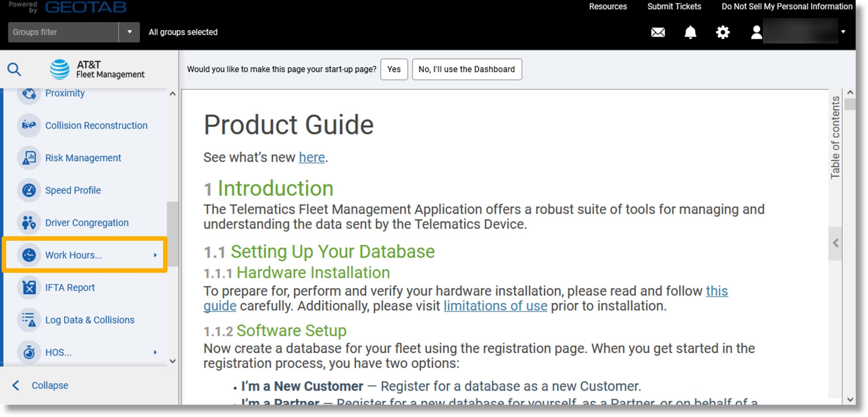Open the 'this guide' installation link

pyautogui.click(x=716, y=291)
